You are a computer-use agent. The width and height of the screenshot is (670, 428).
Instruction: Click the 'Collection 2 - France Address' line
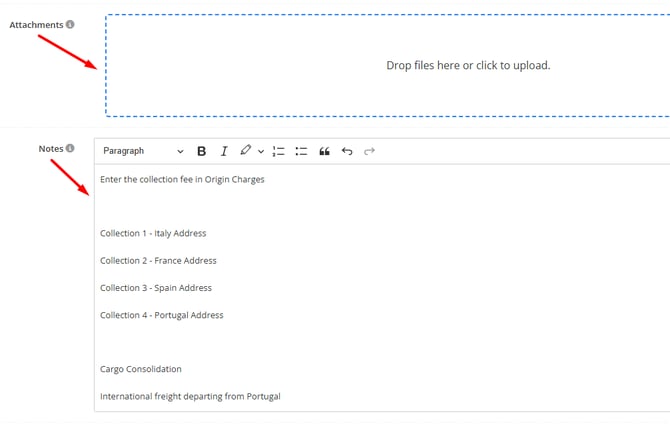tap(158, 261)
